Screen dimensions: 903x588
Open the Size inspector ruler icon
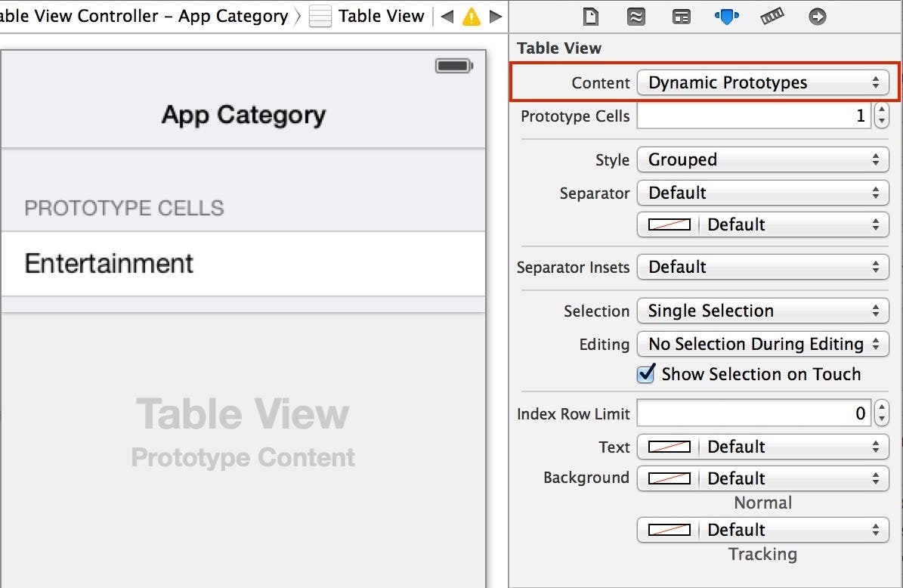[x=772, y=17]
